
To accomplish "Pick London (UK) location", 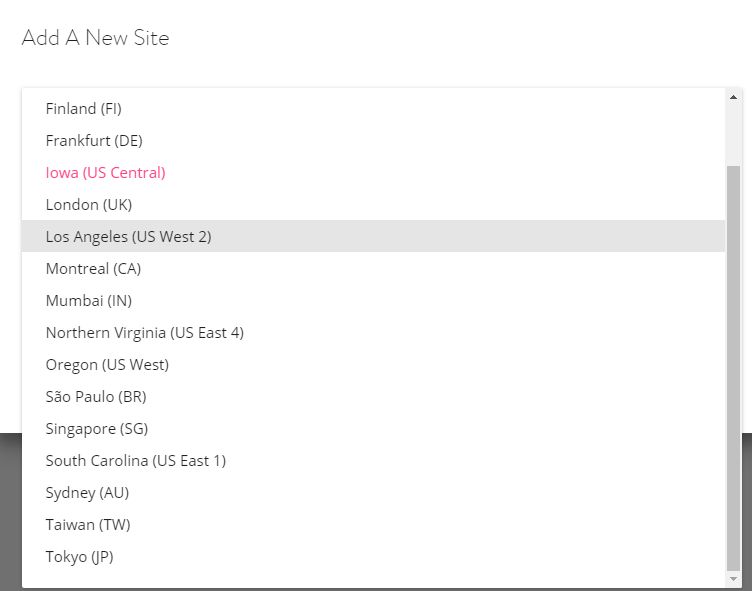I will tap(89, 204).
